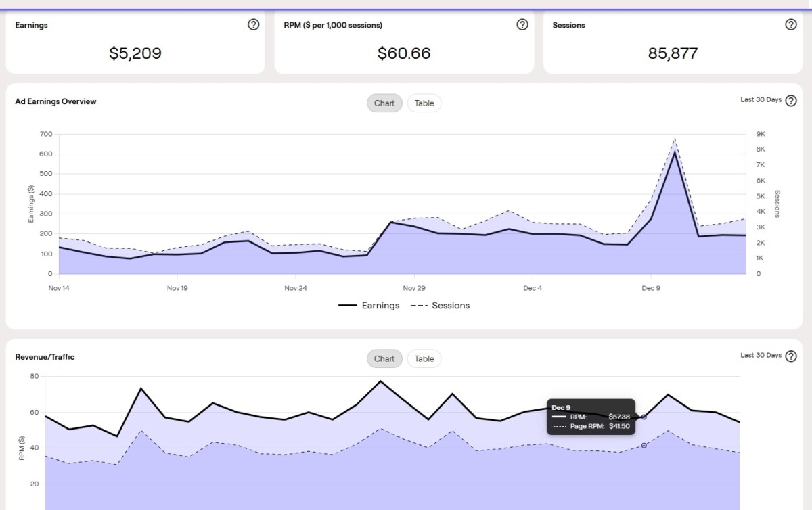Open help for RPM per 1,000 sessions
This screenshot has width=812, height=510.
click(x=522, y=25)
